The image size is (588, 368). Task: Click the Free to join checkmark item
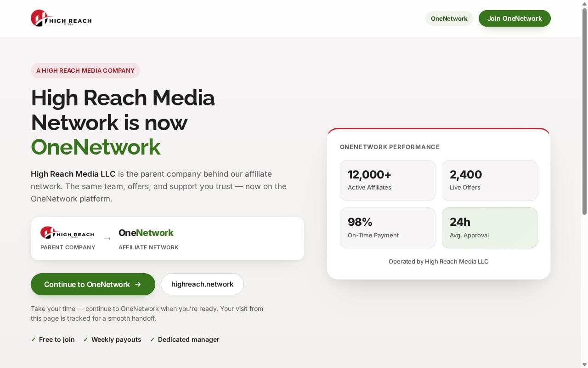pos(53,339)
